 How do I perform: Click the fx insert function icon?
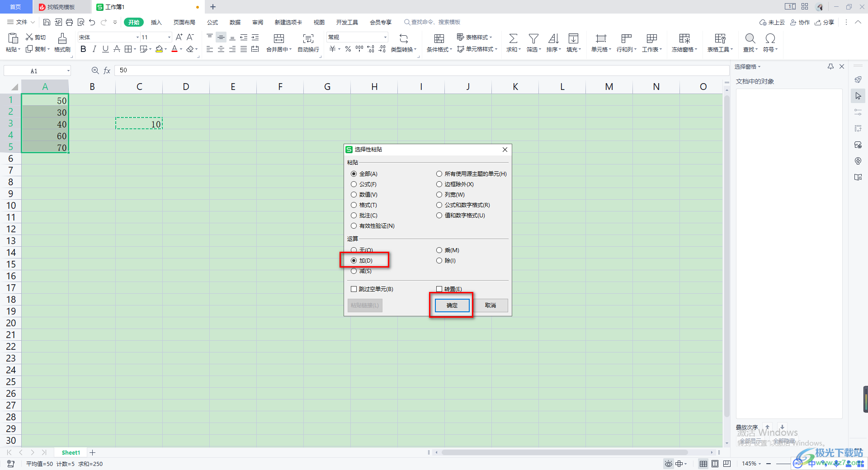point(107,70)
